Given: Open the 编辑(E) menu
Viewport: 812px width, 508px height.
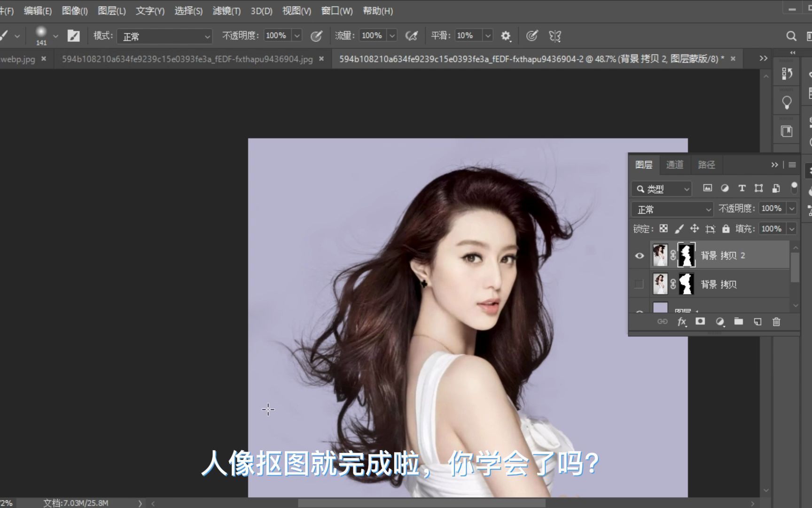Looking at the screenshot, I should (38, 11).
